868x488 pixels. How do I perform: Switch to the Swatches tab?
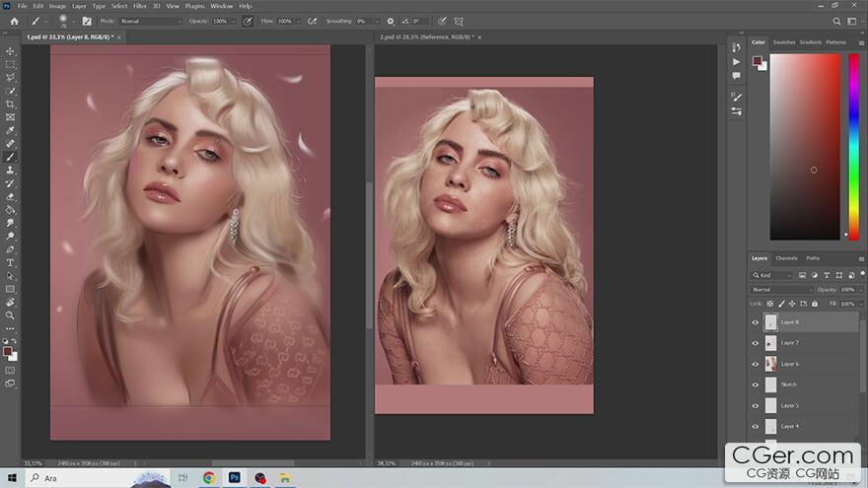click(784, 42)
